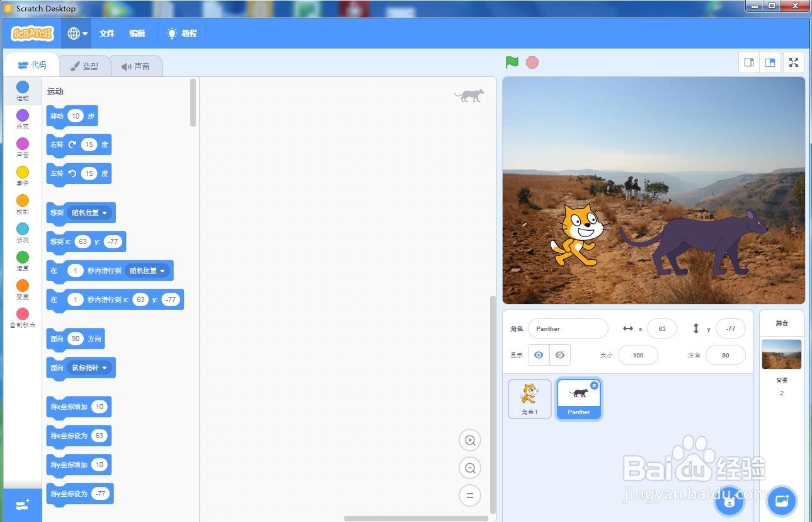
Task: Select the 控制 control category
Action: (x=23, y=204)
